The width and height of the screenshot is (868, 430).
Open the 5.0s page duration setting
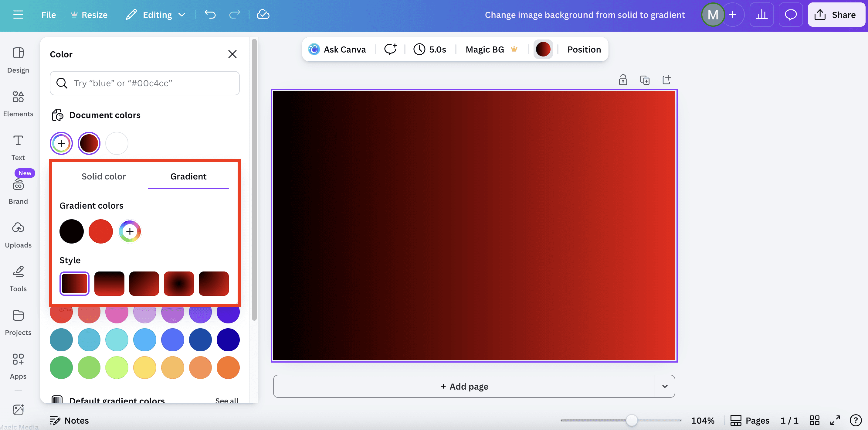[x=430, y=49]
